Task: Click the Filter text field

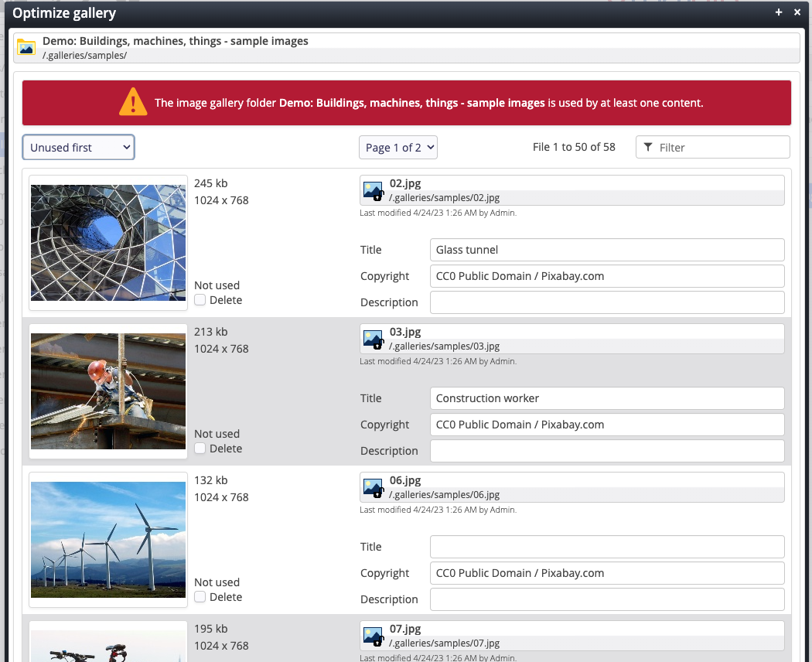Action: pyautogui.click(x=712, y=148)
